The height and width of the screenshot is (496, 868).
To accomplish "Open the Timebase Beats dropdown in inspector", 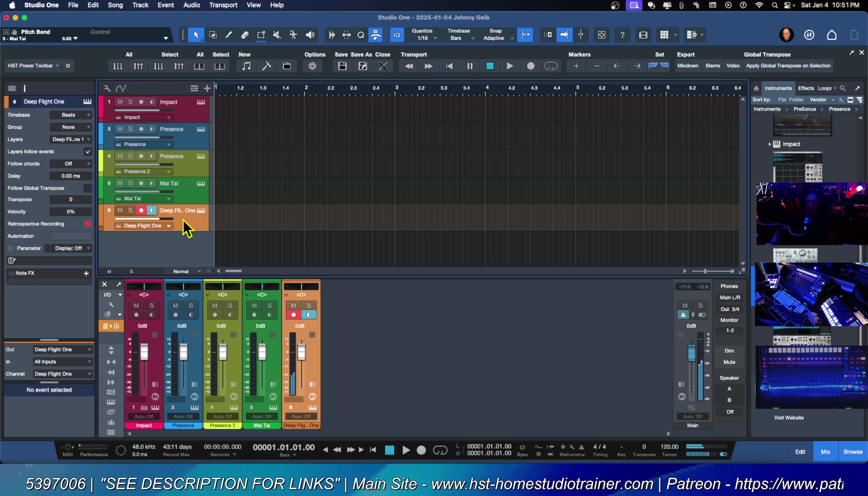I will pos(70,115).
